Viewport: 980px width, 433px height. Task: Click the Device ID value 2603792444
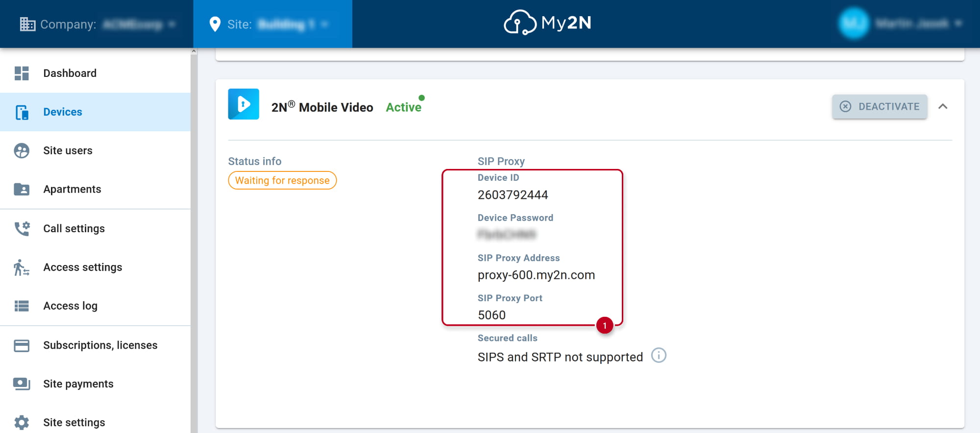point(513,195)
